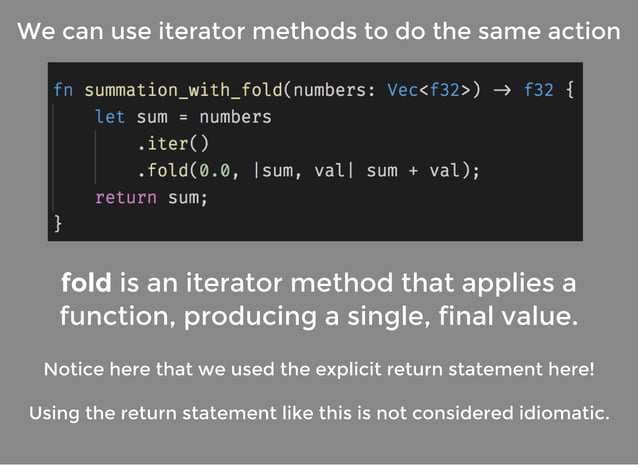The image size is (638, 465).
Task: Select the fn keyword in the code
Action: 63,90
